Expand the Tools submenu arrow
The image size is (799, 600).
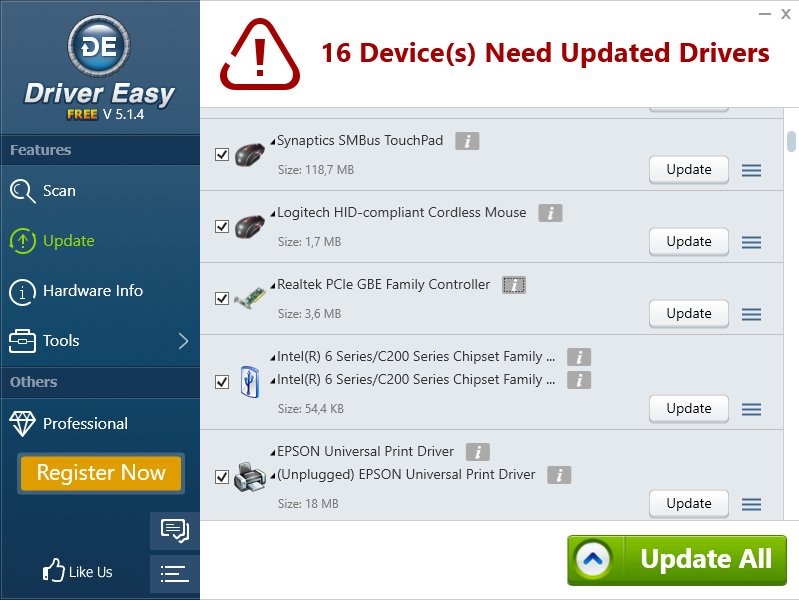coord(184,341)
